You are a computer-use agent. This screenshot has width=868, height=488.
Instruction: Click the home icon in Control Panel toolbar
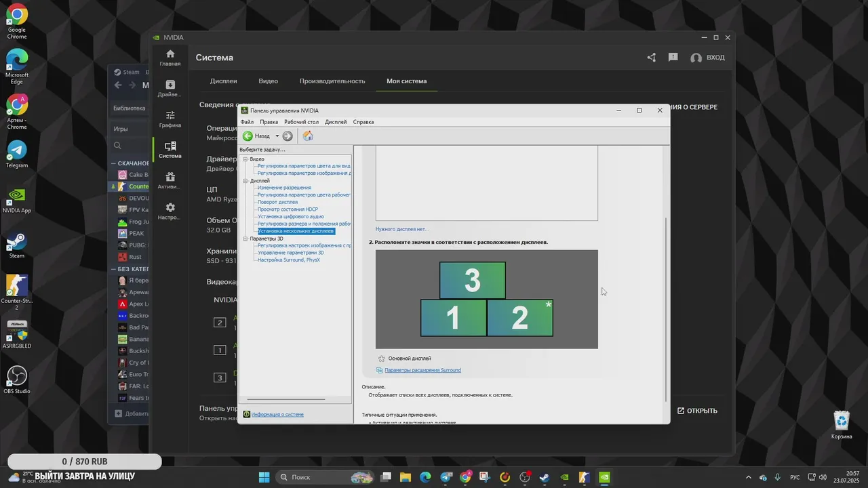pyautogui.click(x=308, y=136)
